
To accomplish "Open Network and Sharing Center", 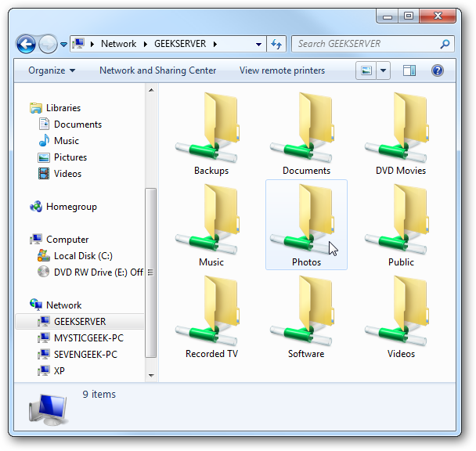I will coord(158,70).
